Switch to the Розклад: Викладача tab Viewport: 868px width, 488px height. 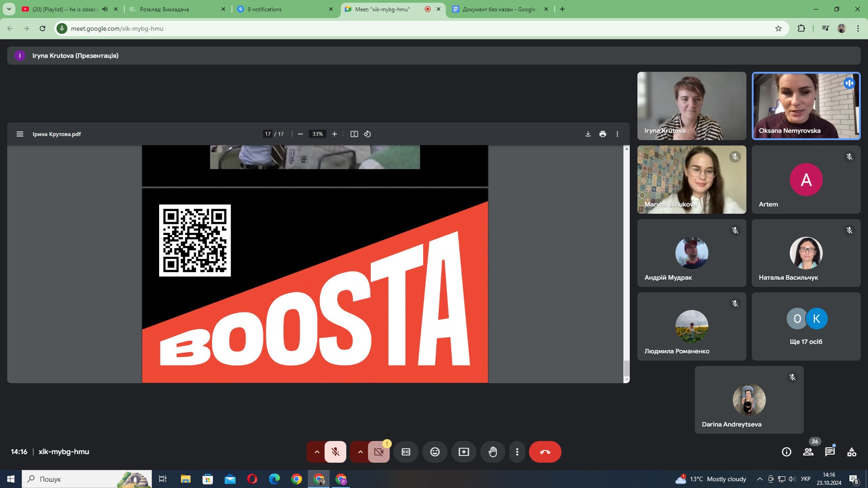[x=176, y=9]
